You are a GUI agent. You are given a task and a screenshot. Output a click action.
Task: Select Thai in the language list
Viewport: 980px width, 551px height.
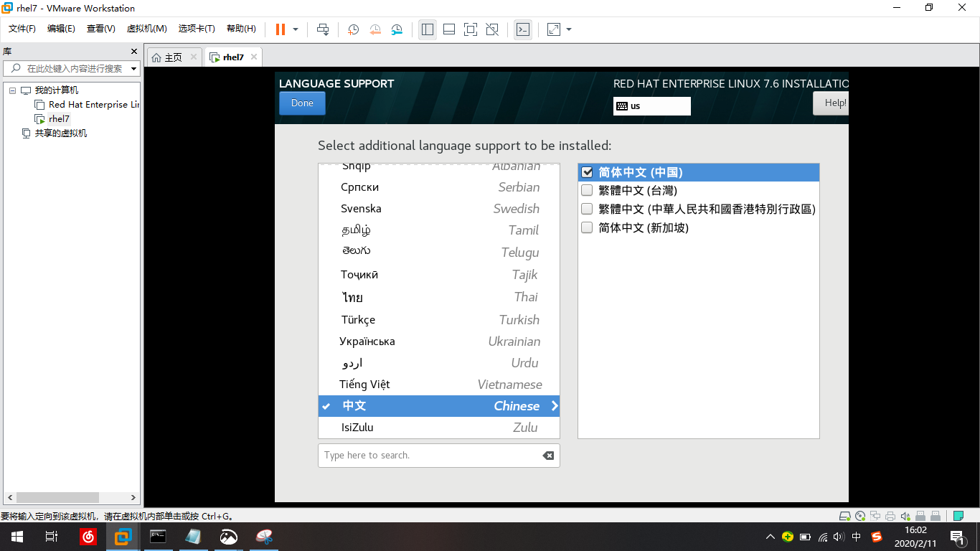click(439, 297)
